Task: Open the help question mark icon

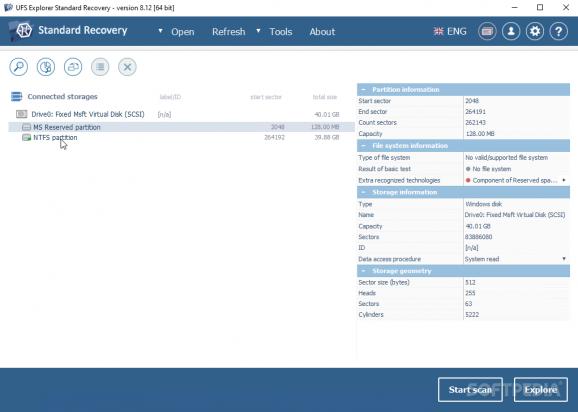Action: tap(558, 31)
